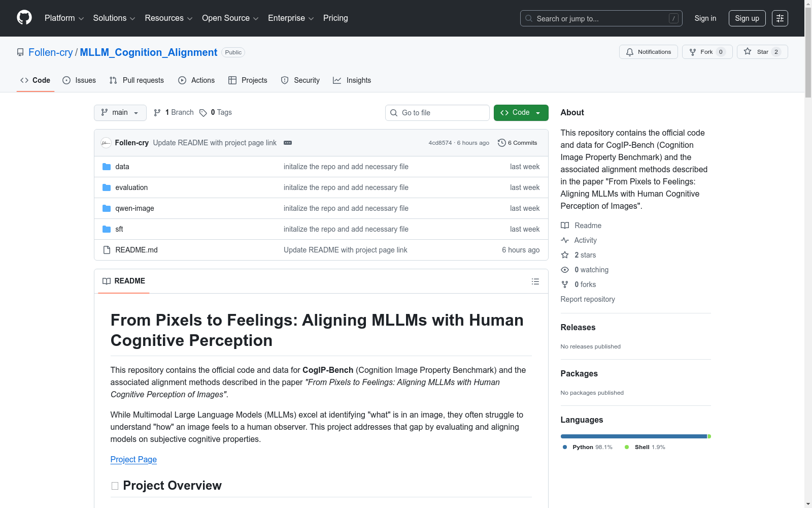This screenshot has width=812, height=508.
Task: Open the green Code dropdown button
Action: [x=521, y=113]
